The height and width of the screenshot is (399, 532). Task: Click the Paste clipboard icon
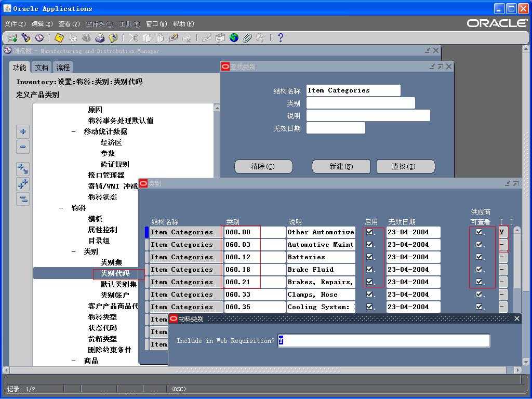(x=160, y=38)
